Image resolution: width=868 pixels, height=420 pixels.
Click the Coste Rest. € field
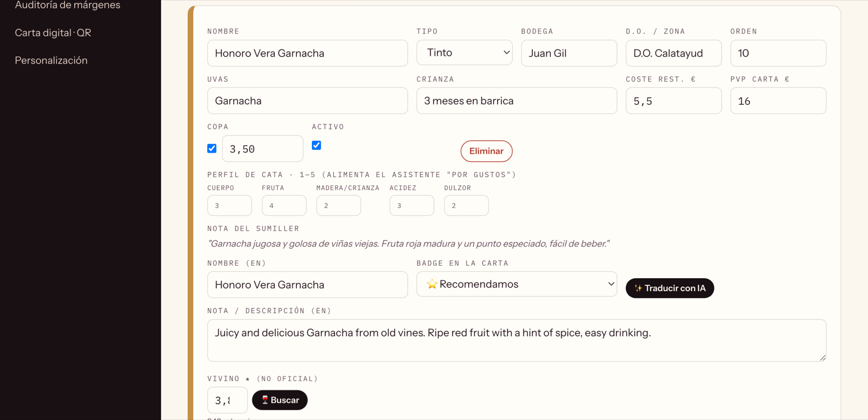pyautogui.click(x=674, y=101)
